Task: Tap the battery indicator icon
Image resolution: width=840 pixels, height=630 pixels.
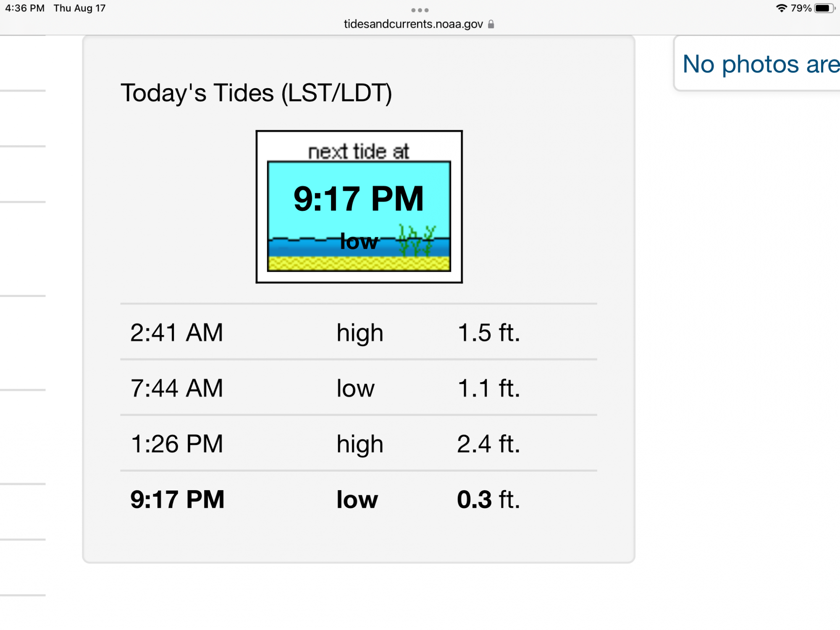Action: tap(824, 8)
